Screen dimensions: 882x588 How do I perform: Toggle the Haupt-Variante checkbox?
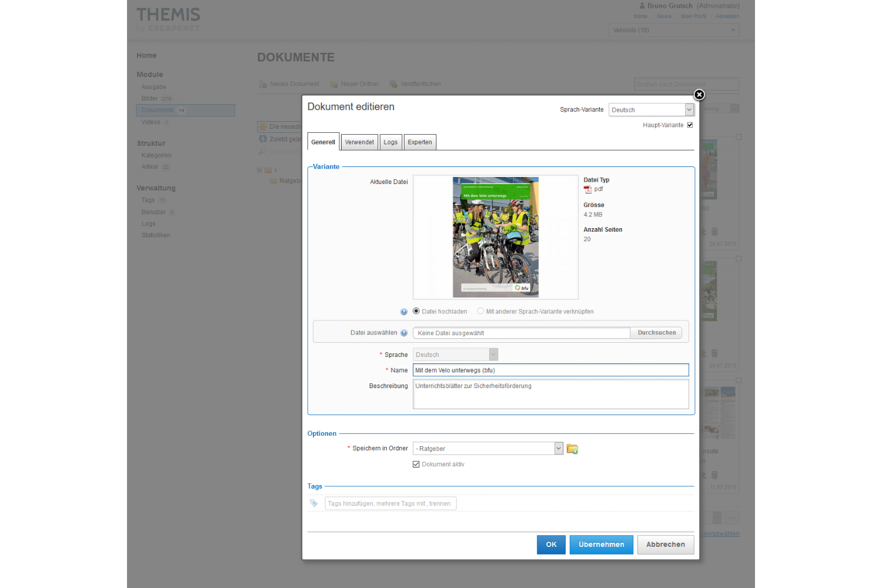click(690, 125)
